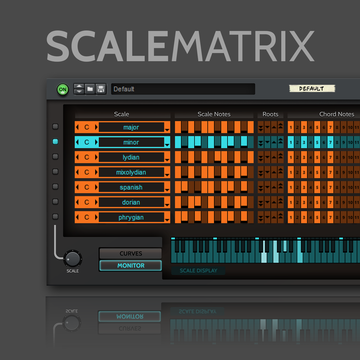
Task: Lower root note with major row left arrow
Action: [x=78, y=127]
